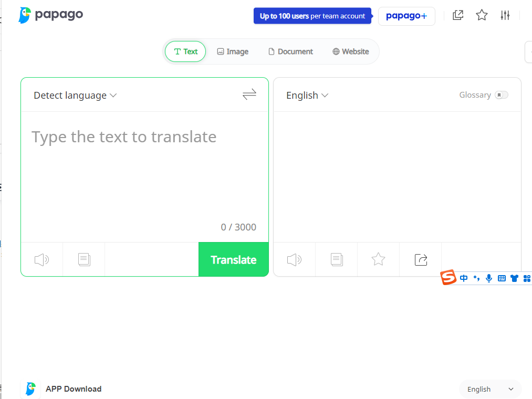532x399 pixels.
Task: Click the Sogou input method logo
Action: click(x=448, y=278)
